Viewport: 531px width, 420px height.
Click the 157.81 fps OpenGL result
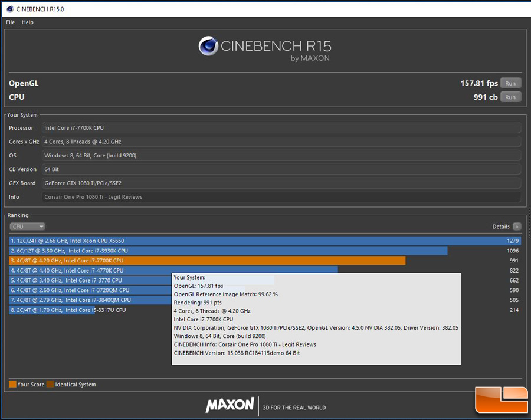pyautogui.click(x=479, y=83)
